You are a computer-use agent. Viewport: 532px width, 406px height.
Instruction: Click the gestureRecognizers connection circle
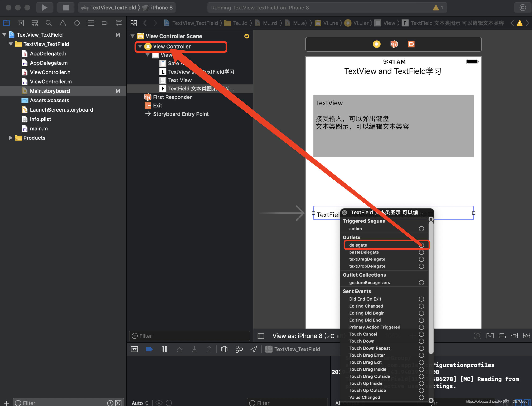click(421, 282)
